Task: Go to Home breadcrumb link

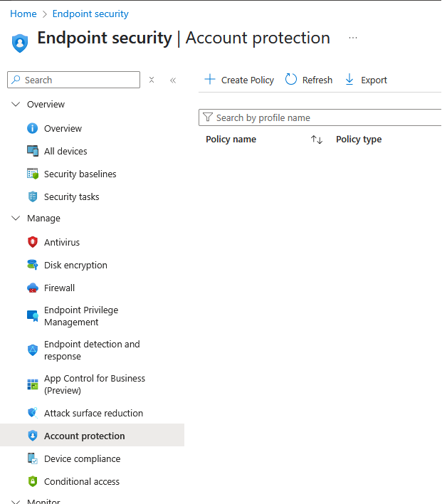Action: click(23, 14)
